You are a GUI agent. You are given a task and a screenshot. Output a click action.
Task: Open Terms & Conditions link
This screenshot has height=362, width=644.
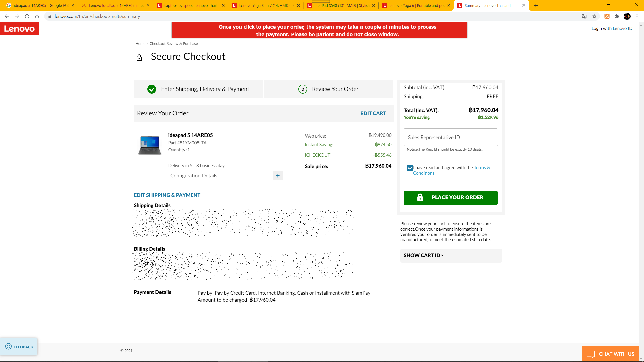[x=452, y=170]
